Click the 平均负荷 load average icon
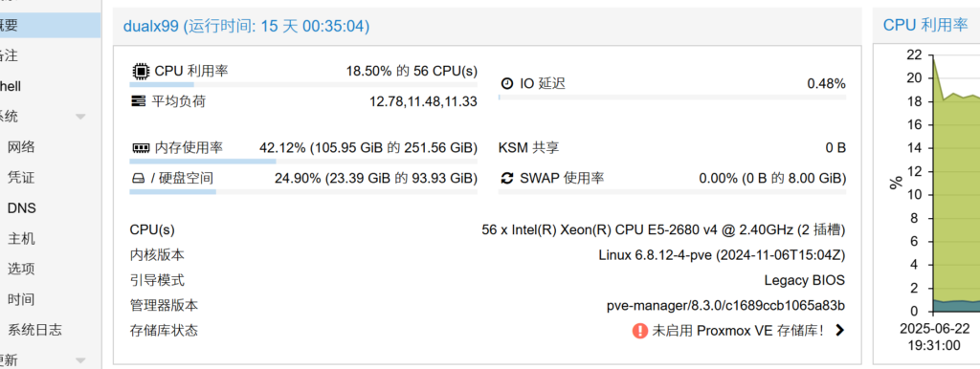The width and height of the screenshot is (980, 369). click(x=138, y=100)
